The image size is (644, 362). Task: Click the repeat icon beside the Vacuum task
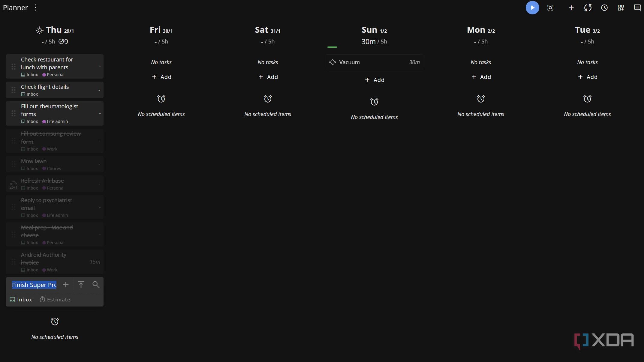pos(333,62)
